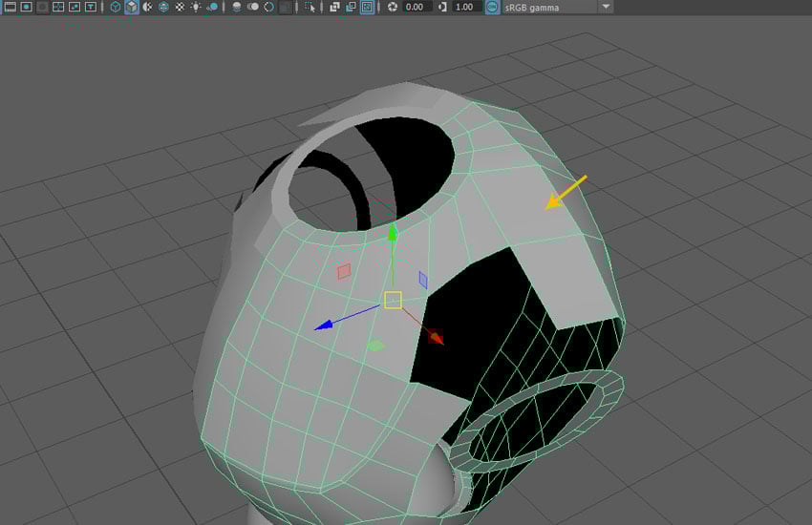This screenshot has height=525, width=812.
Task: Grab the green Y-axis move arrow
Action: coord(393,234)
